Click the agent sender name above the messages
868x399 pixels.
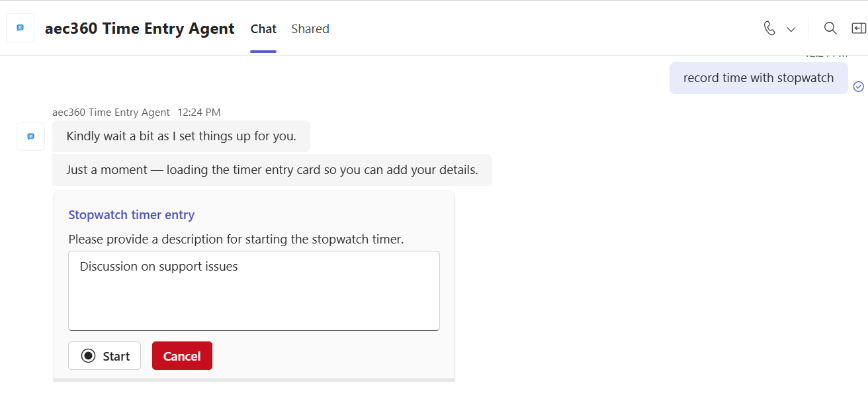click(x=111, y=112)
